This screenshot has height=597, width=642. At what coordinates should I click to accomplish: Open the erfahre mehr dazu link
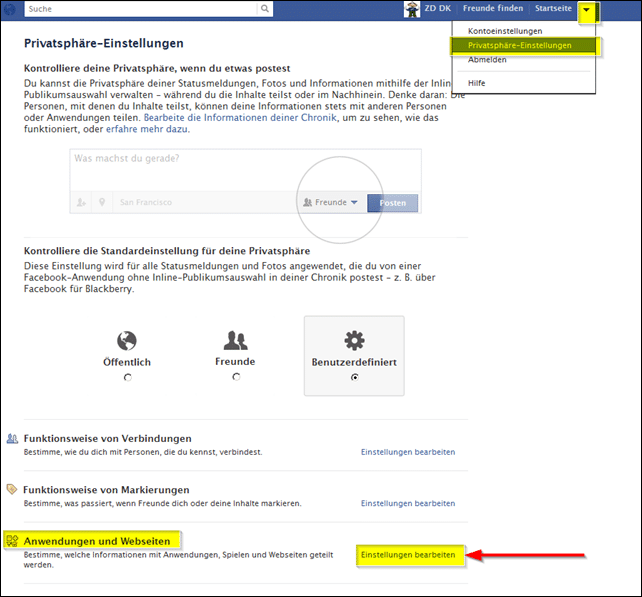click(x=147, y=129)
